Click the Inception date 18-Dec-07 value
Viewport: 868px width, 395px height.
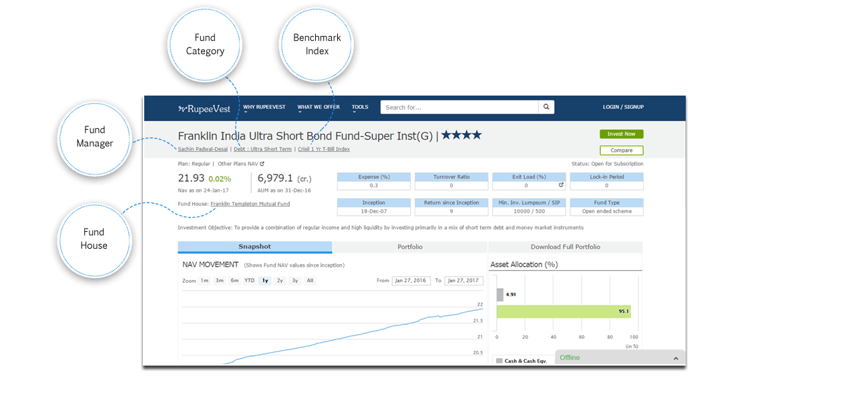pyautogui.click(x=373, y=211)
